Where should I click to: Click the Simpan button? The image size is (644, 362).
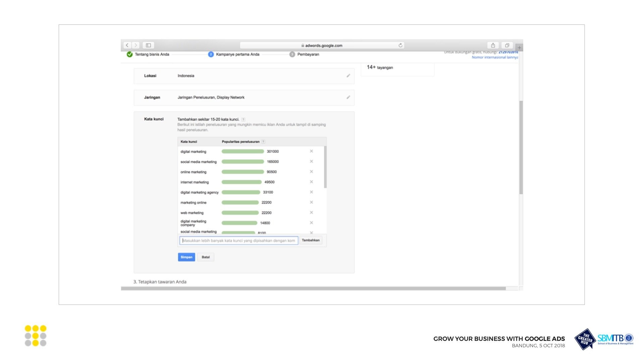186,257
